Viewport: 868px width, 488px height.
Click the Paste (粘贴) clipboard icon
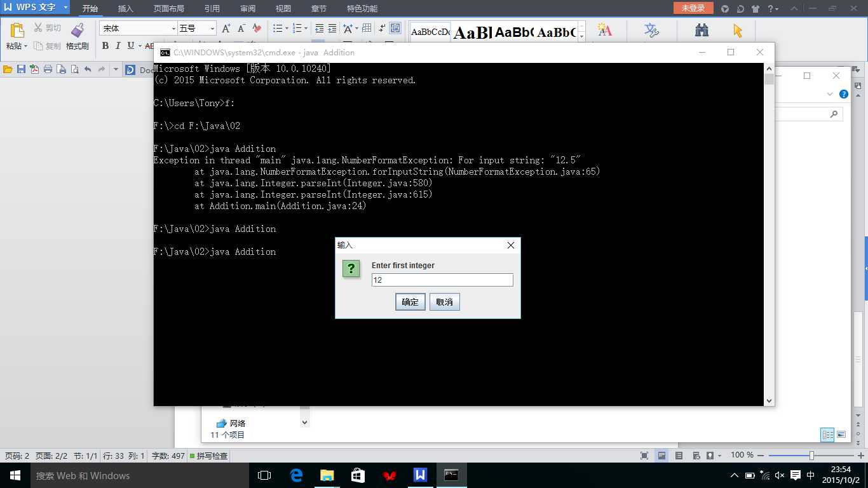click(17, 30)
